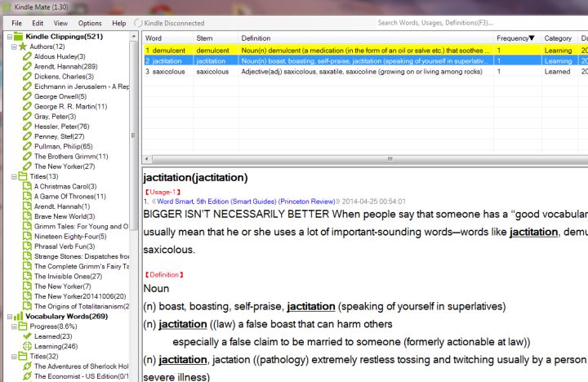Screen dimensions: 588x382
Task: Sort by the Frequency column header
Action: (517, 38)
